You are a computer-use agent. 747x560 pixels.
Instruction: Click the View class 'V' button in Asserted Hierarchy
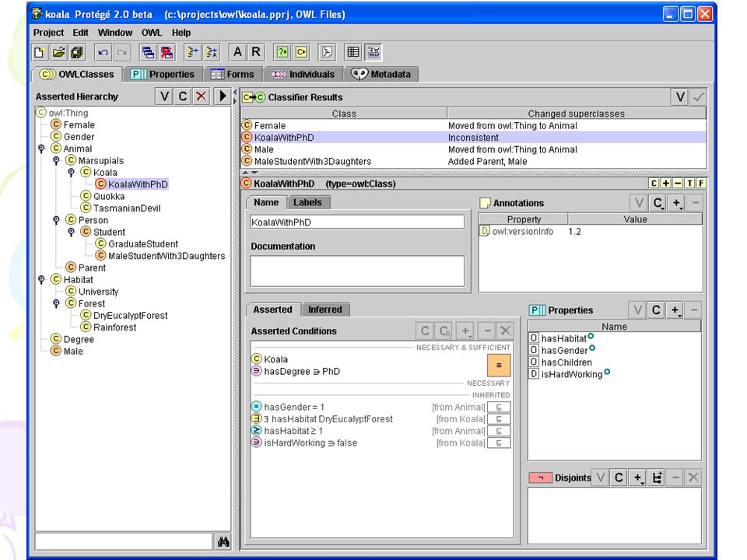click(x=164, y=96)
